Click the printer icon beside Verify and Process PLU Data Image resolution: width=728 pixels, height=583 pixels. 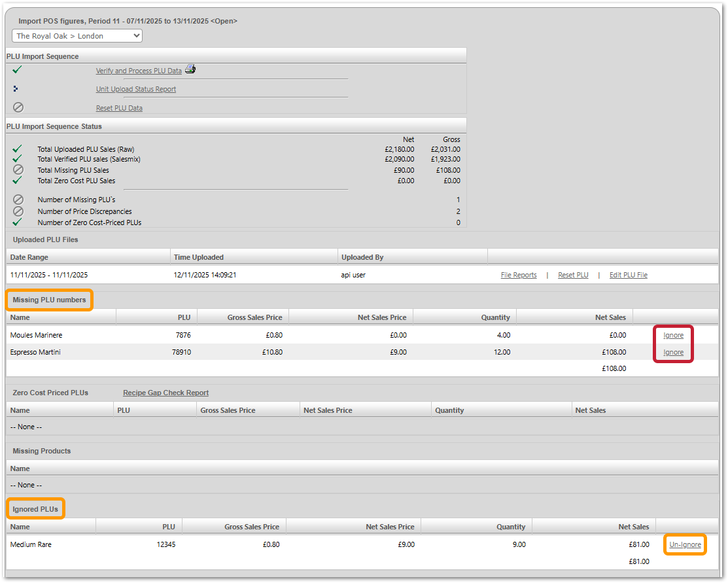pos(190,69)
